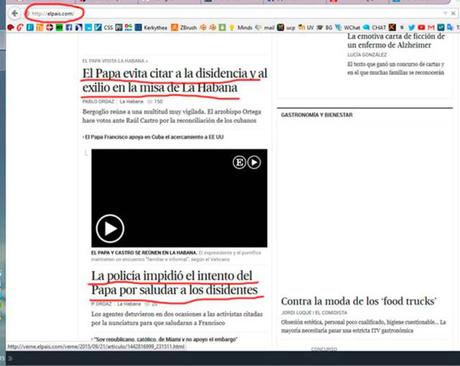Viewport: 460px width, 366px height.
Task: Open the red G bookmark icon
Action: click(x=20, y=27)
